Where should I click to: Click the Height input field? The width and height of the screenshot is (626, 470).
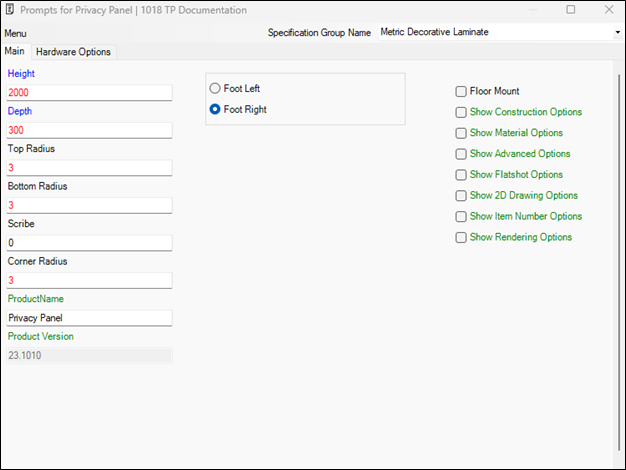click(88, 93)
